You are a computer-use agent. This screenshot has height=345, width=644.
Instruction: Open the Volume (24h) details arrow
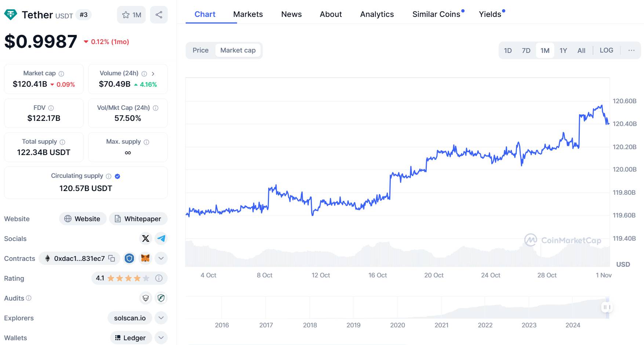click(x=153, y=73)
